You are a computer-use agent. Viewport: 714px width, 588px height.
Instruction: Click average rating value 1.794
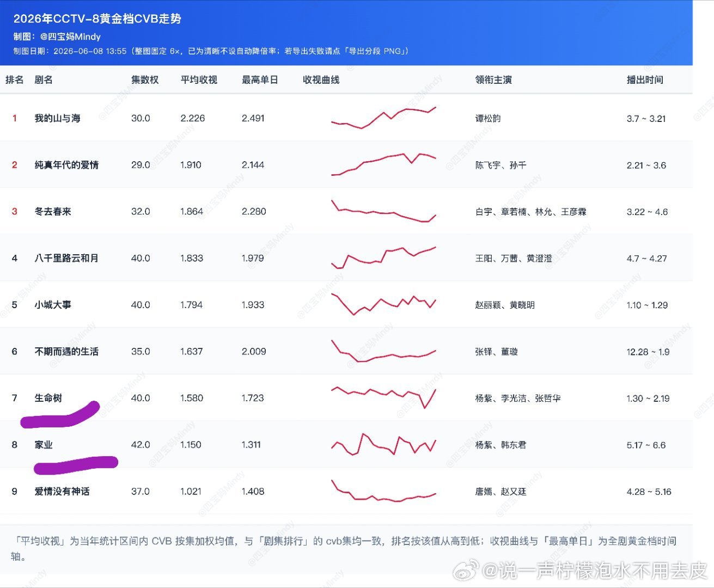pos(192,305)
